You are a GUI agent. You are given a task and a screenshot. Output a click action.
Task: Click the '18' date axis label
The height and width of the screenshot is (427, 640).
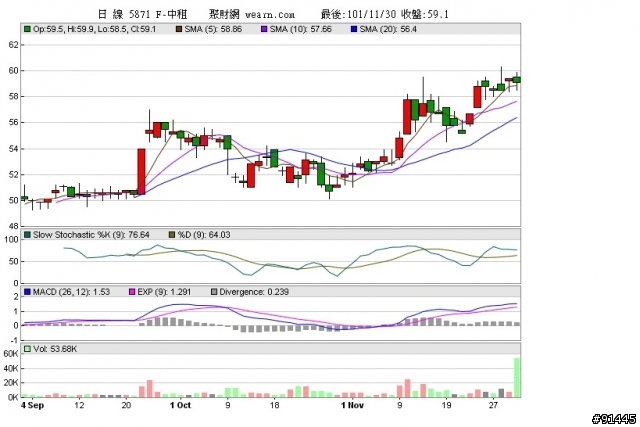pos(274,405)
